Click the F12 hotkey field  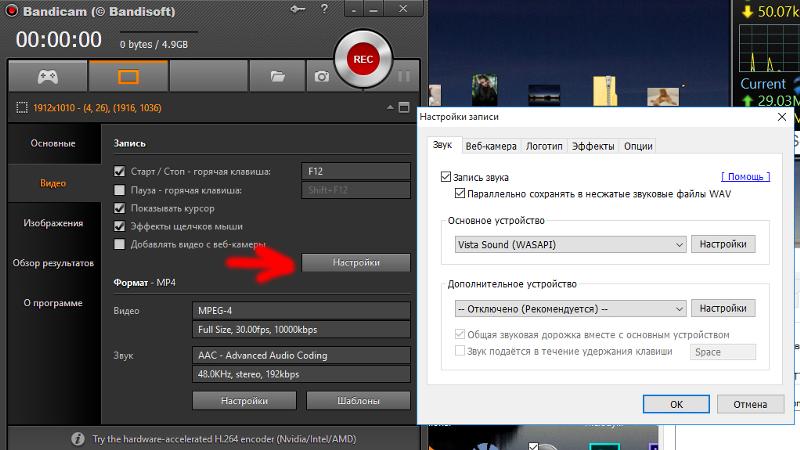pyautogui.click(x=356, y=171)
